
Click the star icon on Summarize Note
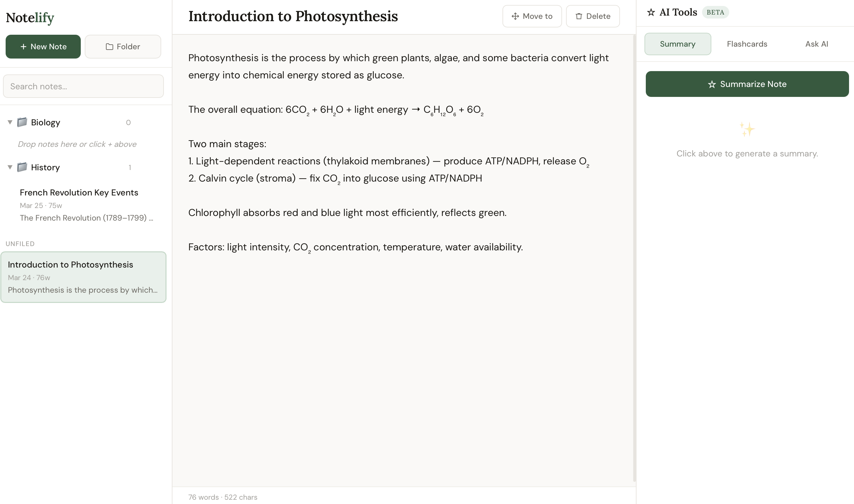[x=712, y=84]
